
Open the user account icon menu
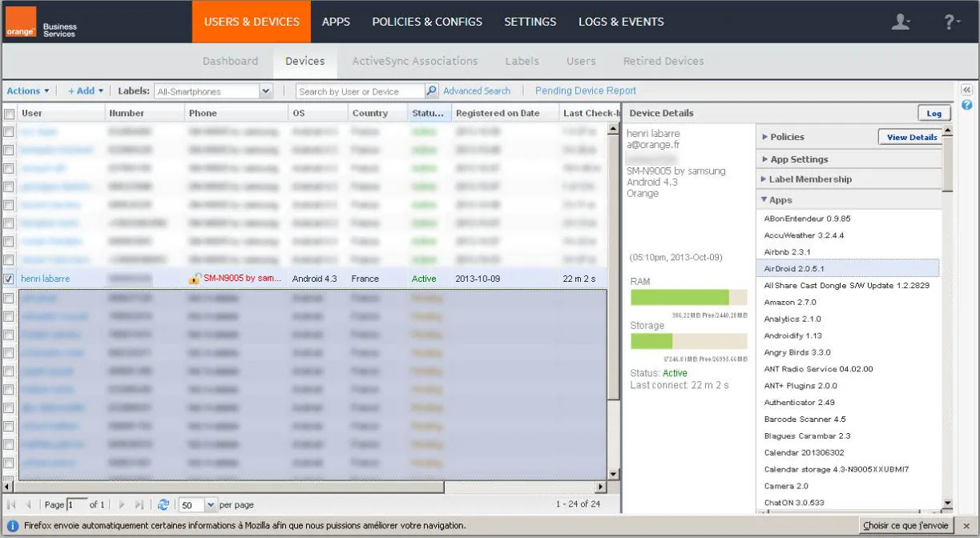point(901,22)
